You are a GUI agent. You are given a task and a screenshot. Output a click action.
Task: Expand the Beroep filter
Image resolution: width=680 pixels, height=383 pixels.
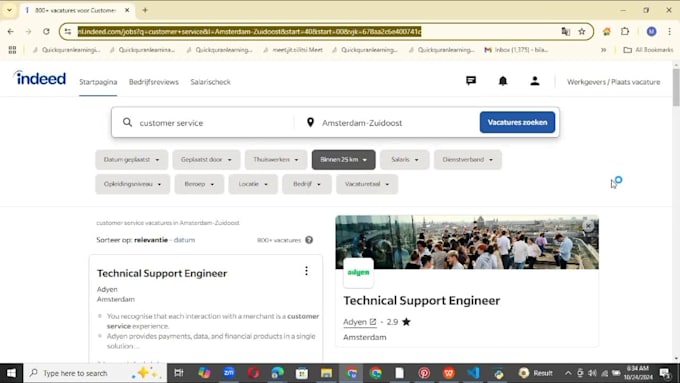(199, 184)
